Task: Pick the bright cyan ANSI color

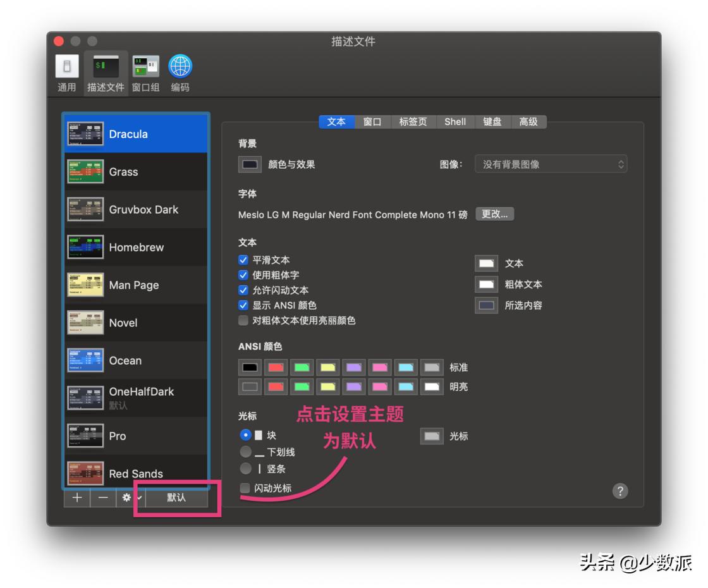Action: [406, 386]
